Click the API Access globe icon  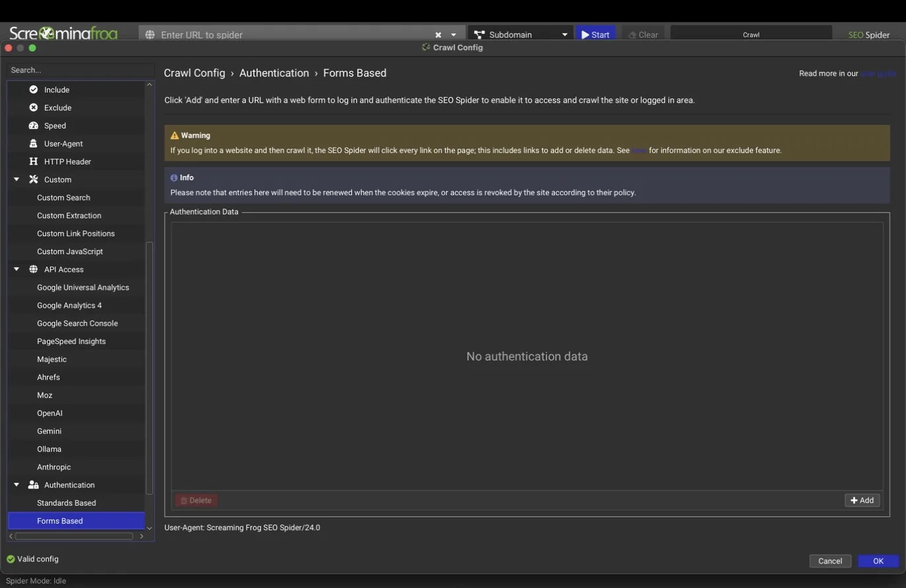[x=34, y=269]
